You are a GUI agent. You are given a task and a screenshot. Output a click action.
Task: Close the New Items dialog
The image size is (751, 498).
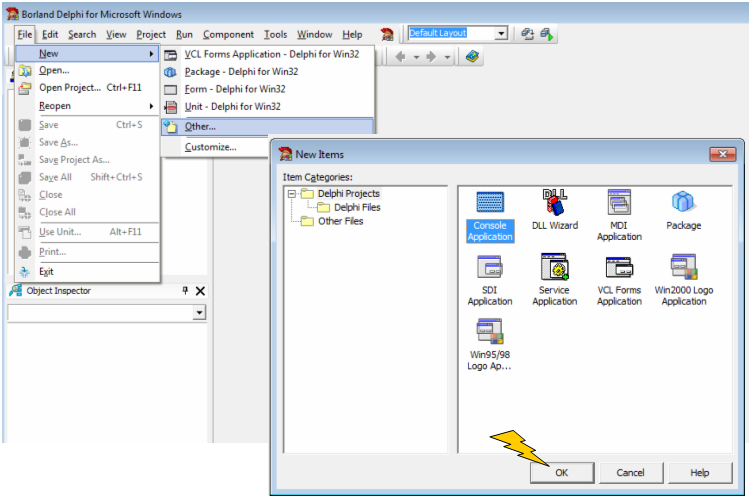722,154
